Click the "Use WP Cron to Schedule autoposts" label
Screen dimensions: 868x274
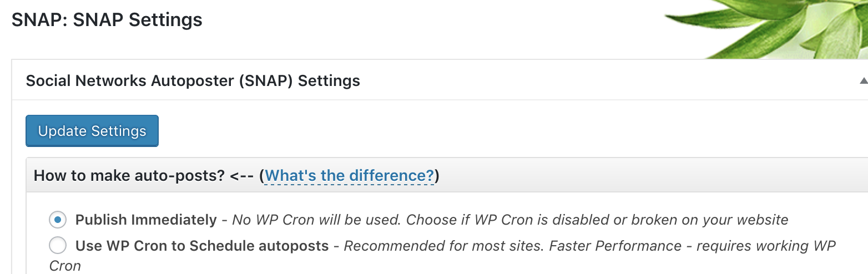tap(202, 246)
